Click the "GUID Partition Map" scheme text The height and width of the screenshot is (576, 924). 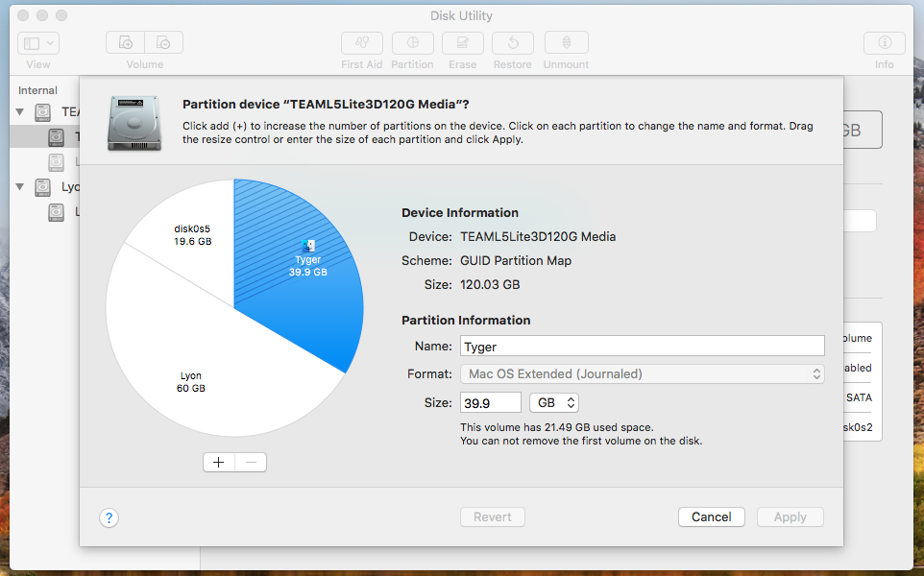pyautogui.click(x=516, y=260)
